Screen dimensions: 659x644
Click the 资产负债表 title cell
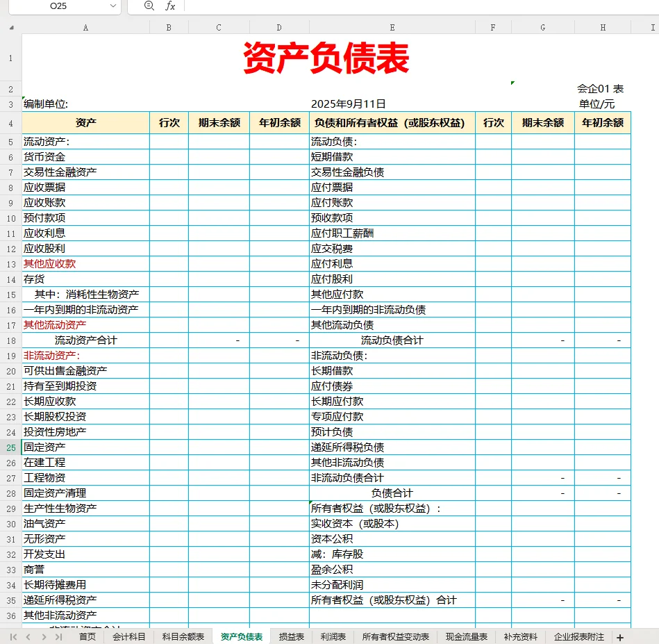click(x=326, y=58)
